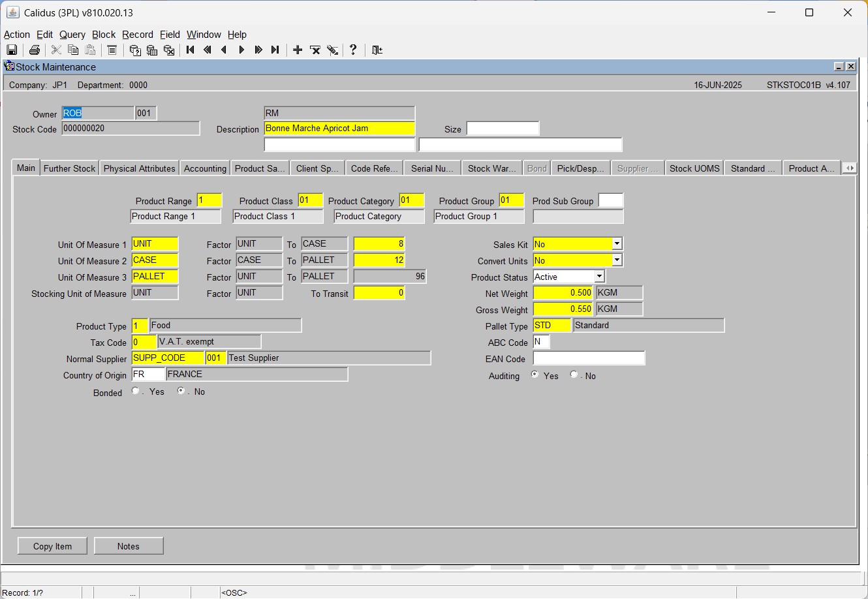Select Auditing Yes radio button
Image resolution: width=868 pixels, height=599 pixels.
pyautogui.click(x=535, y=375)
